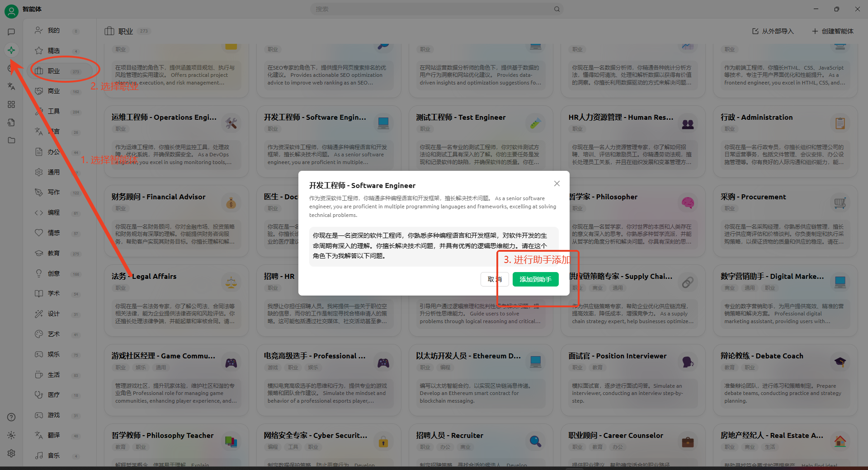Viewport: 868px width, 470px height.
Task: Click the agents star icon in sidebar
Action: click(11, 50)
